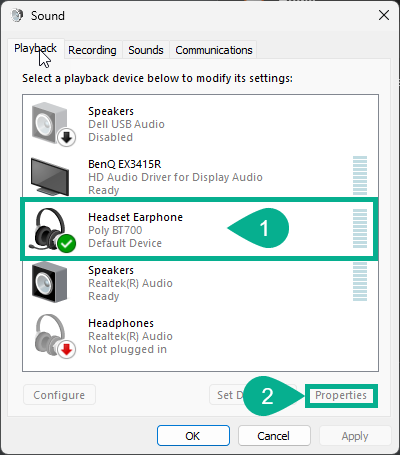Screen dimensions: 400x455
Task: Select the Realtek Speakers icon
Action: [x=49, y=283]
